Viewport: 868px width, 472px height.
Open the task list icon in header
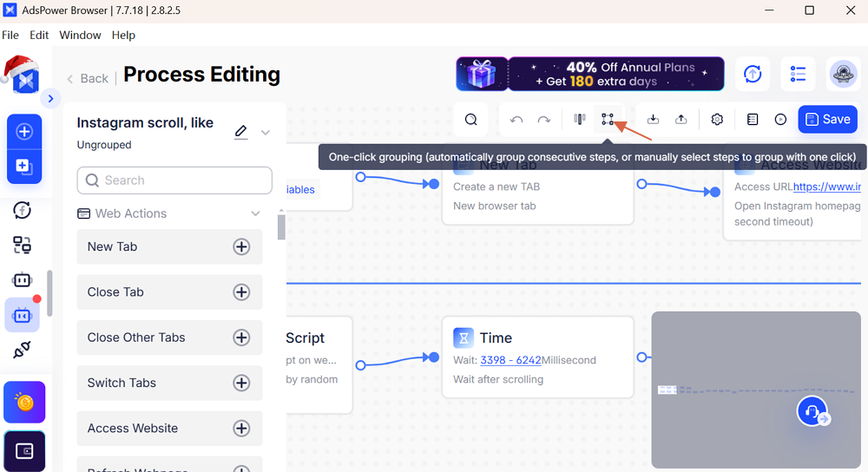[798, 74]
